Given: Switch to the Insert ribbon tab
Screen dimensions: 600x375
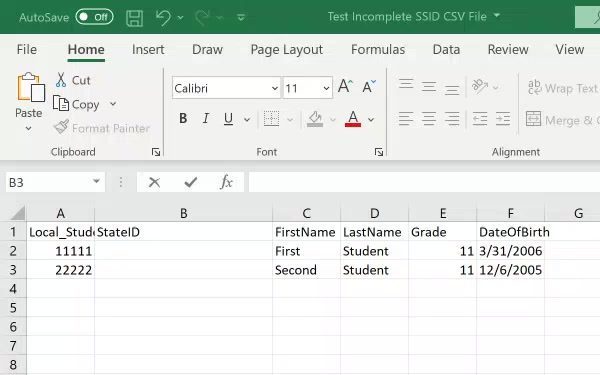Looking at the screenshot, I should pyautogui.click(x=148, y=49).
